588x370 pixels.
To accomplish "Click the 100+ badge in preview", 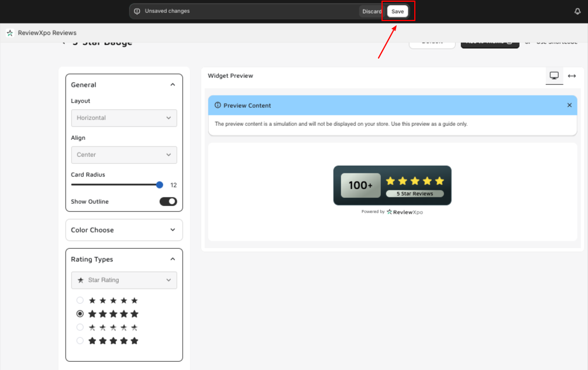I will [360, 186].
